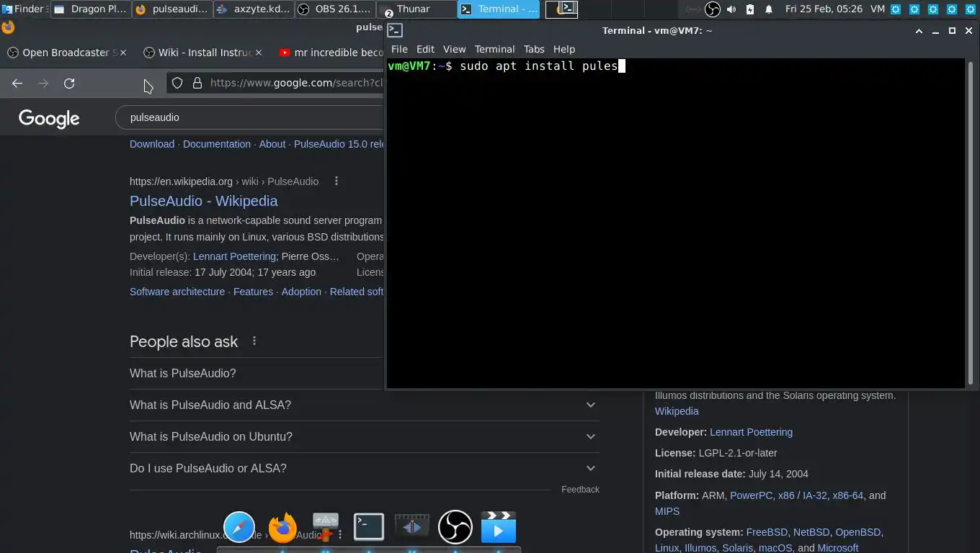Follow the Documentation sitelink

pos(217,144)
